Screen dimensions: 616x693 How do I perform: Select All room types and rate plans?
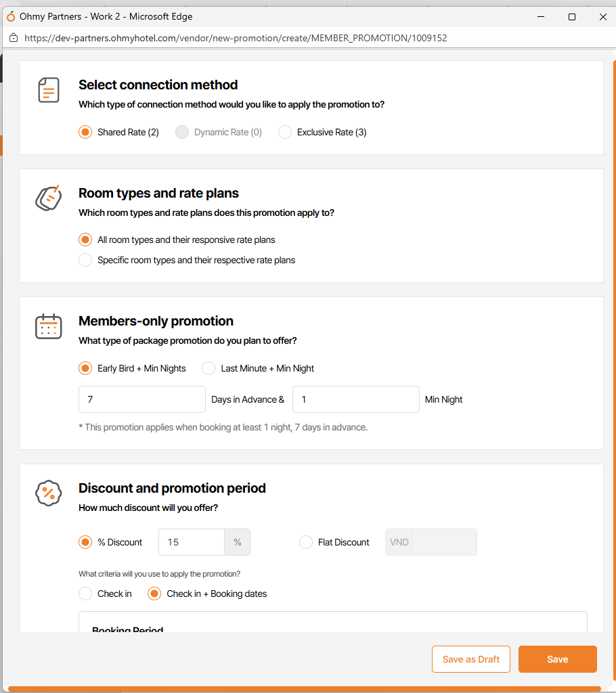[x=85, y=240]
